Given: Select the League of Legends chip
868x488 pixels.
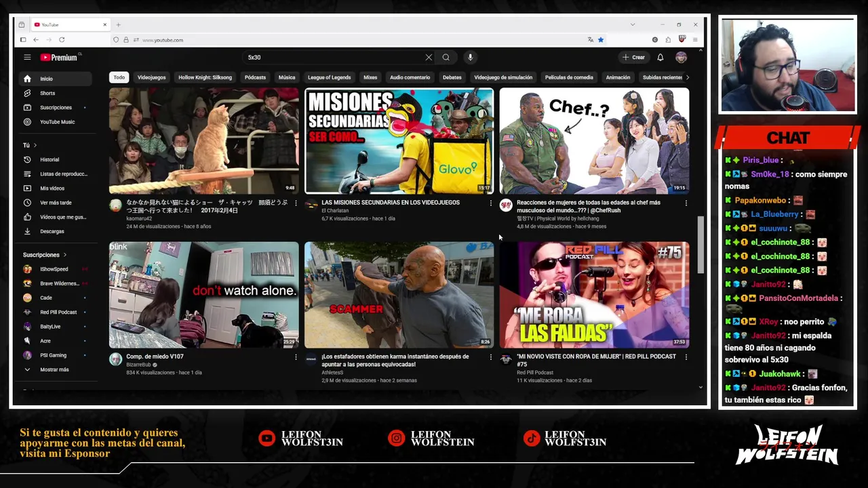Looking at the screenshot, I should [329, 77].
